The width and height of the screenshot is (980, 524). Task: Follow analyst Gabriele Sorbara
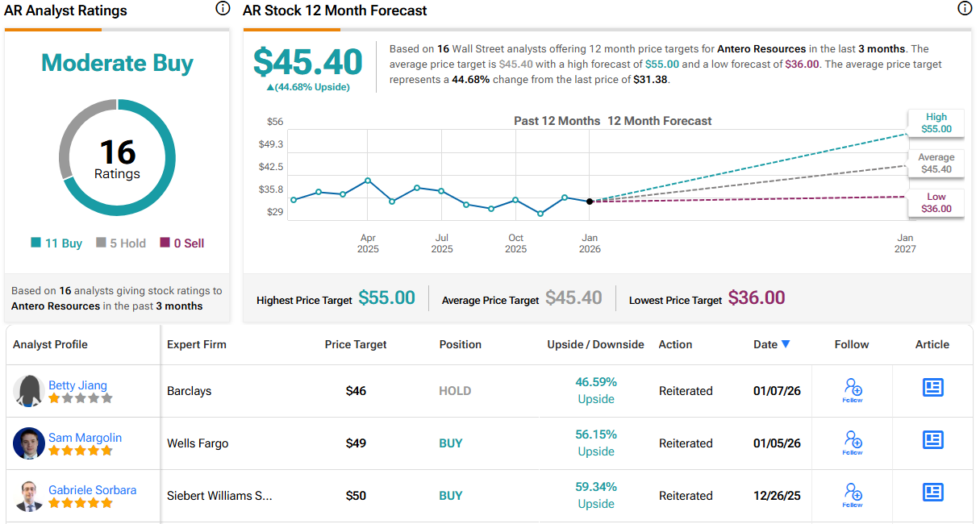(x=853, y=495)
